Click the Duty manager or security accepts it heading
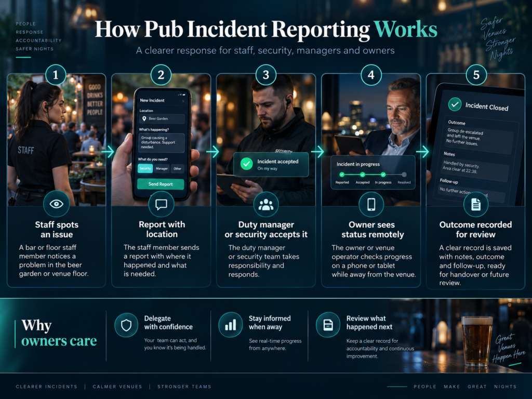 (x=266, y=229)
